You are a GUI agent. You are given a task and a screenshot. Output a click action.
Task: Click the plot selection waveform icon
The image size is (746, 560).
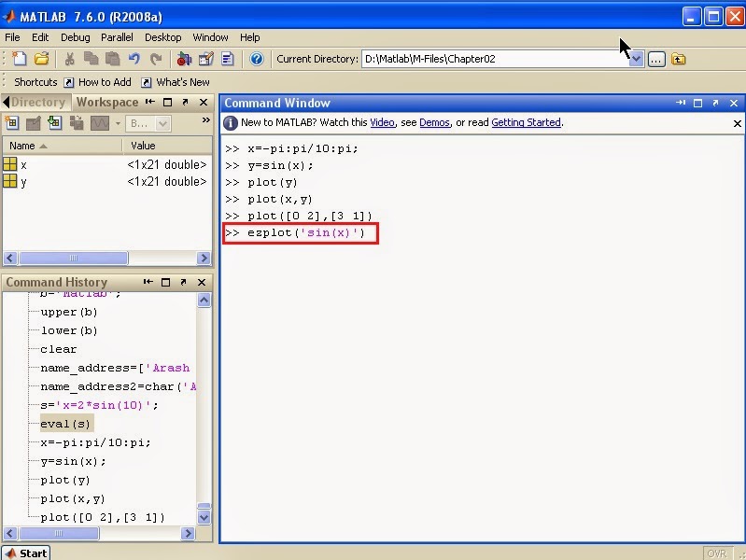pos(100,124)
